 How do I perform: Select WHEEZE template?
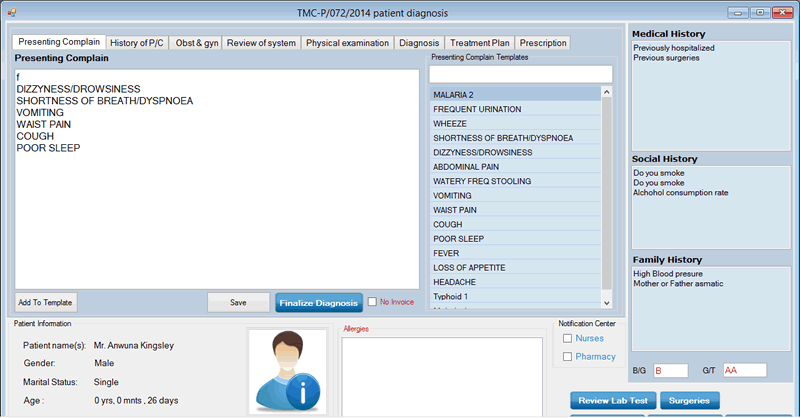click(515, 124)
